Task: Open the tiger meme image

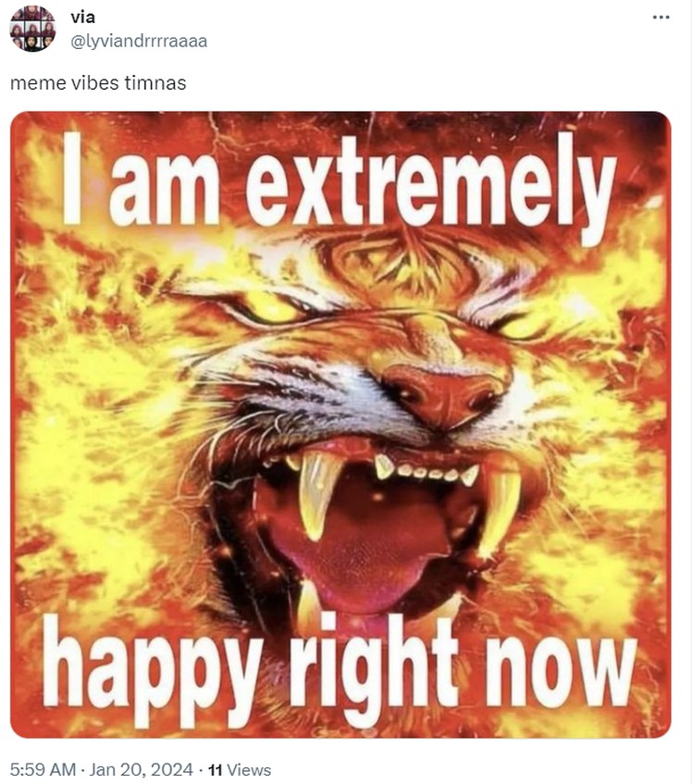Action: (x=341, y=425)
